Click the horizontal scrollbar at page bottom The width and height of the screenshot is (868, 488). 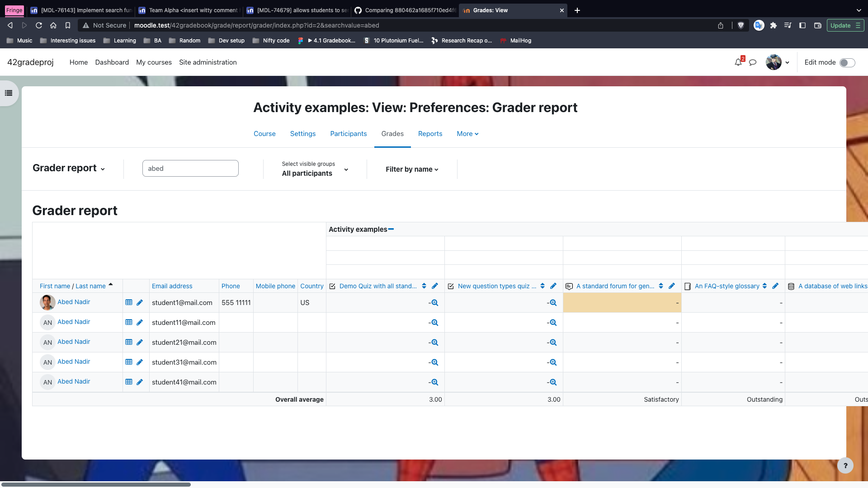[95, 484]
